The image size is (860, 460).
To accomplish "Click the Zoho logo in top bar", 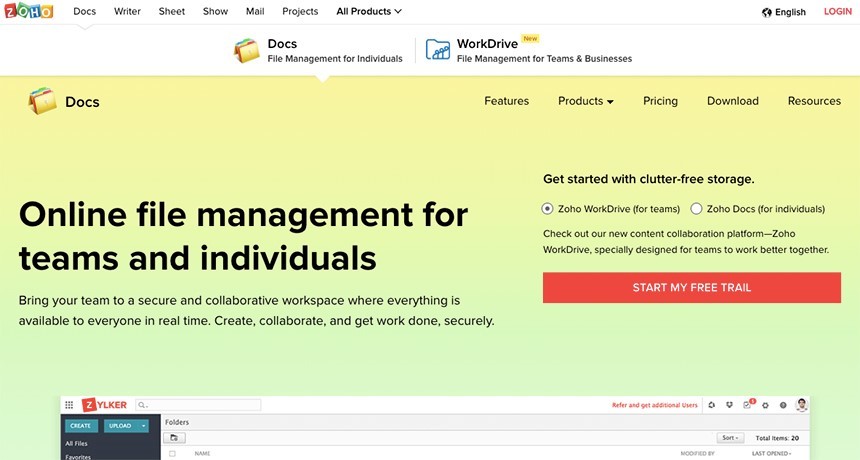I will 30,12.
